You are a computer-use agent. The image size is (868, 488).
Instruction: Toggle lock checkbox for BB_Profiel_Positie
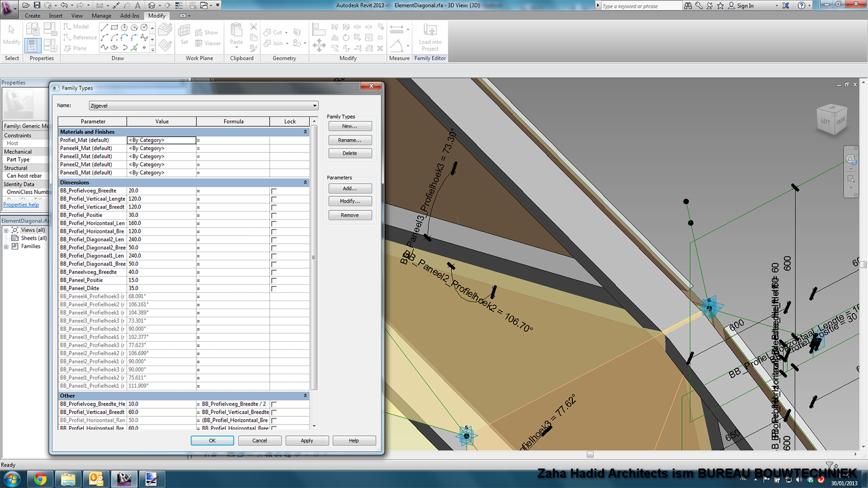(x=274, y=215)
